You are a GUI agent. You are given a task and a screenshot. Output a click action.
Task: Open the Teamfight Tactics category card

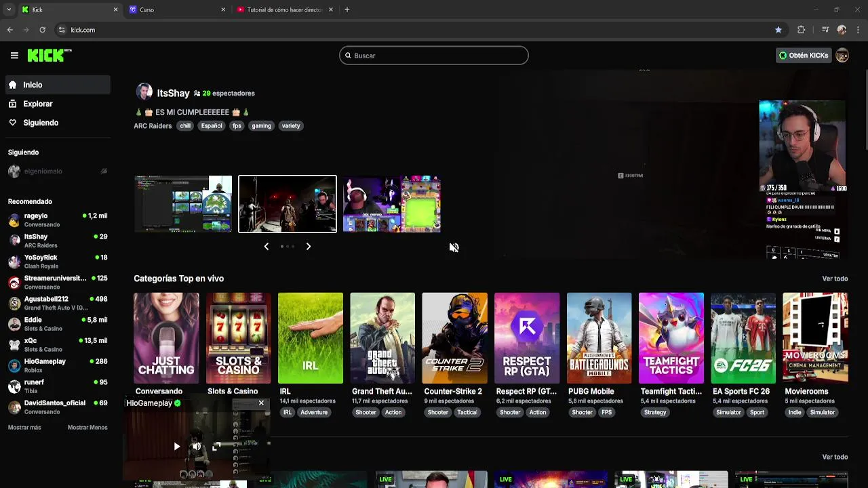pos(671,338)
